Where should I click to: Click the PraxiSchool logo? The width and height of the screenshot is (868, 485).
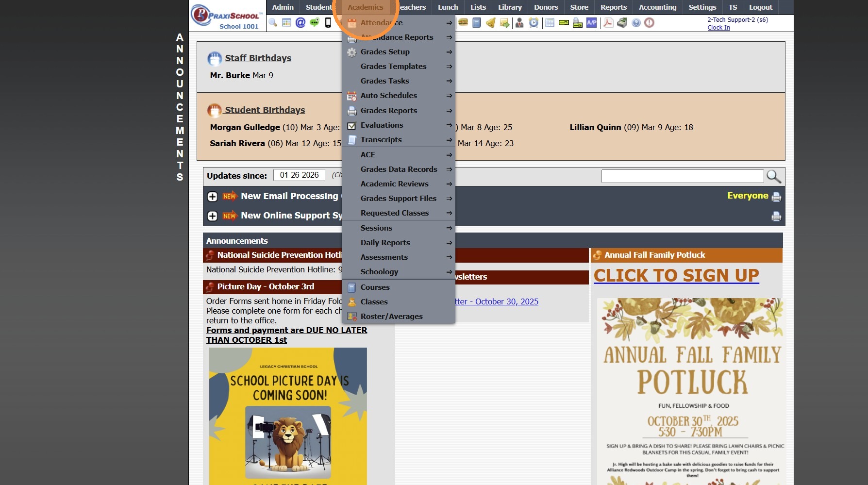pyautogui.click(x=227, y=16)
